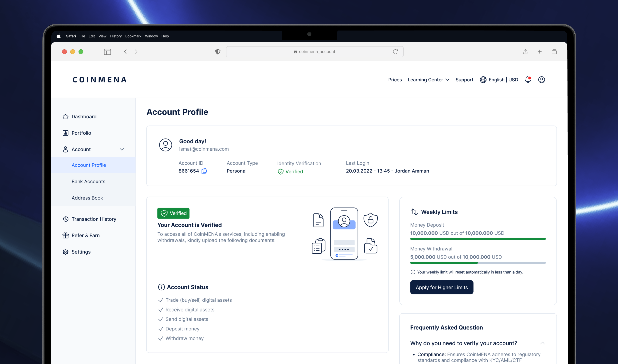This screenshot has width=618, height=364.
Task: Click the profile avatar beside Good day!
Action: tap(166, 145)
